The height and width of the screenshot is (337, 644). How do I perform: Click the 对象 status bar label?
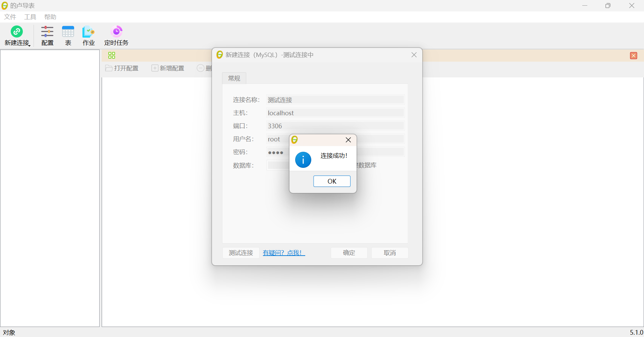coord(9,332)
